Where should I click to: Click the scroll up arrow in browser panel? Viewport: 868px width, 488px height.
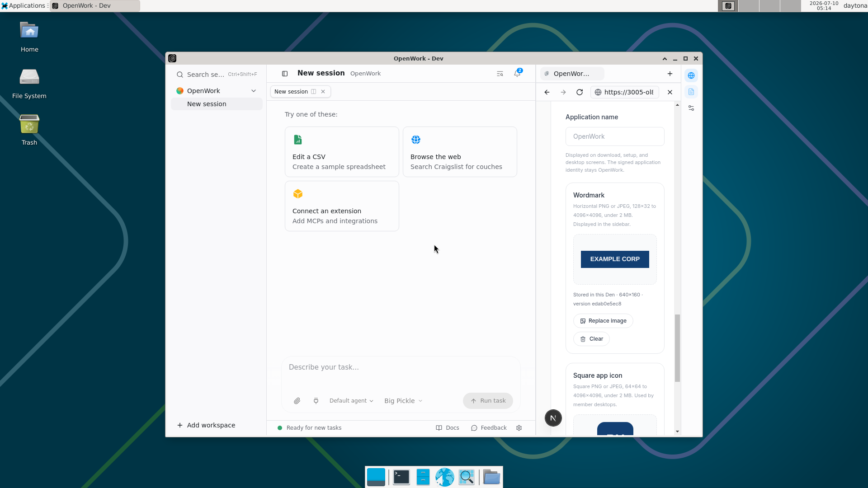(677, 105)
